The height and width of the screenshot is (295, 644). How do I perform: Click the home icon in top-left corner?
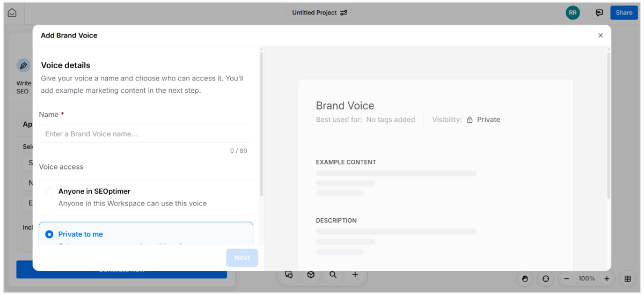coord(12,13)
